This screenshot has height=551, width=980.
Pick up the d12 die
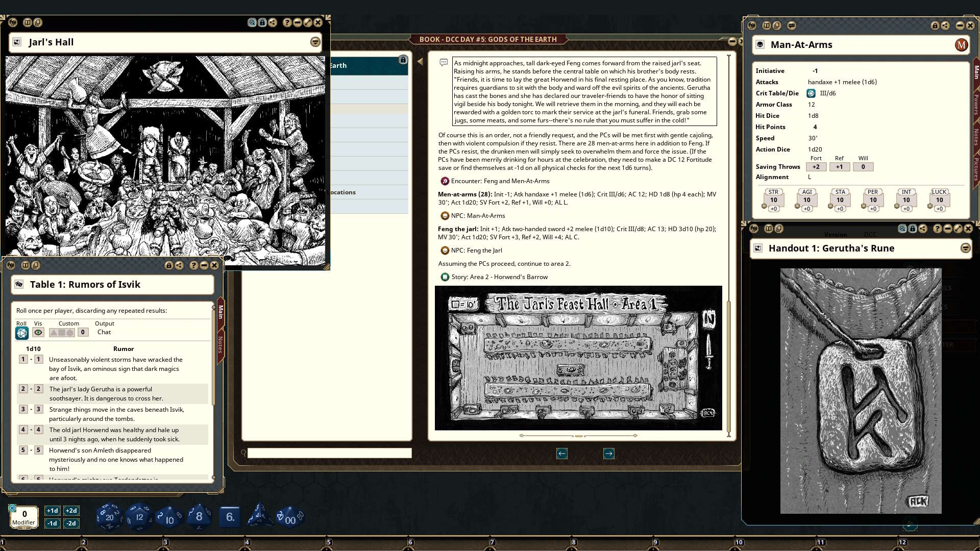[139, 517]
